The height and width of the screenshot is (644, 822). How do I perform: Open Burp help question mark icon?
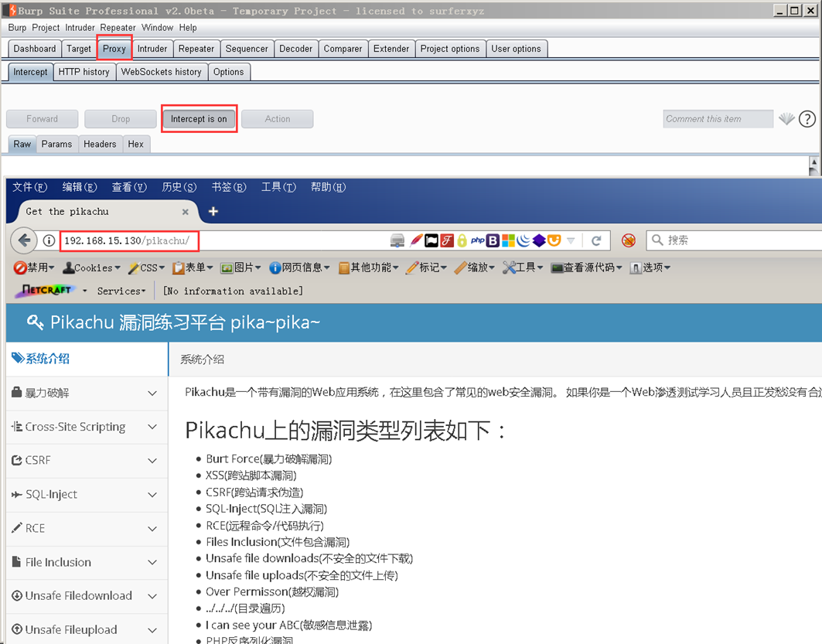point(807,119)
